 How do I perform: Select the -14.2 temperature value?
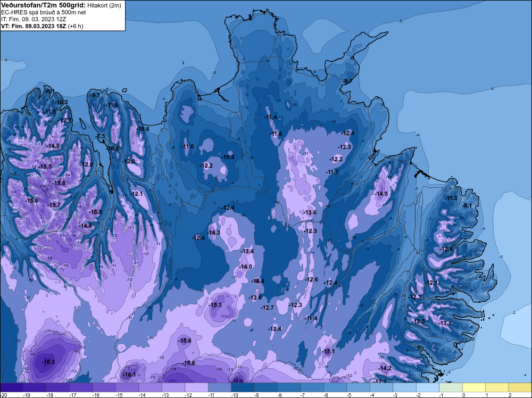[x=385, y=368]
